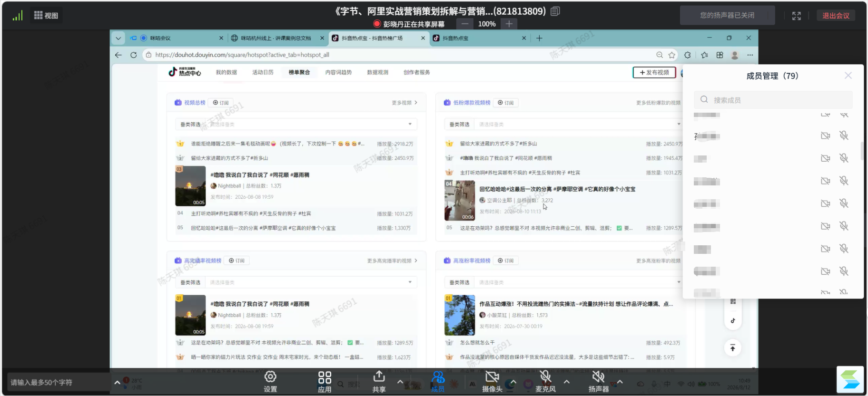
Task: Close the 成员管理 panel
Action: (848, 76)
